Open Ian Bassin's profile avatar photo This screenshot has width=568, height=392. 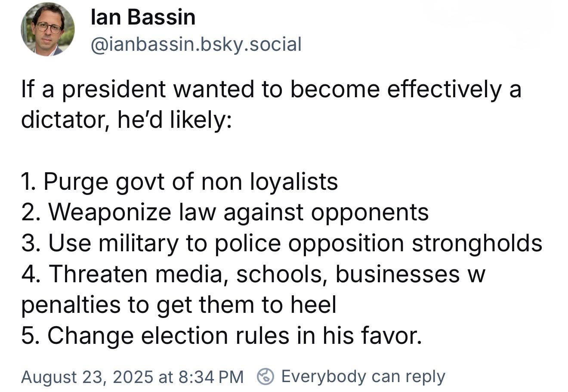click(x=48, y=30)
